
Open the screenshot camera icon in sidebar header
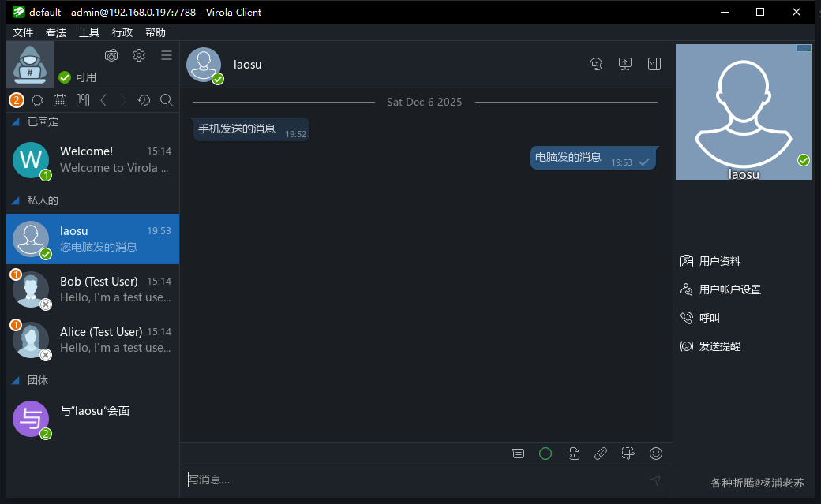[111, 55]
